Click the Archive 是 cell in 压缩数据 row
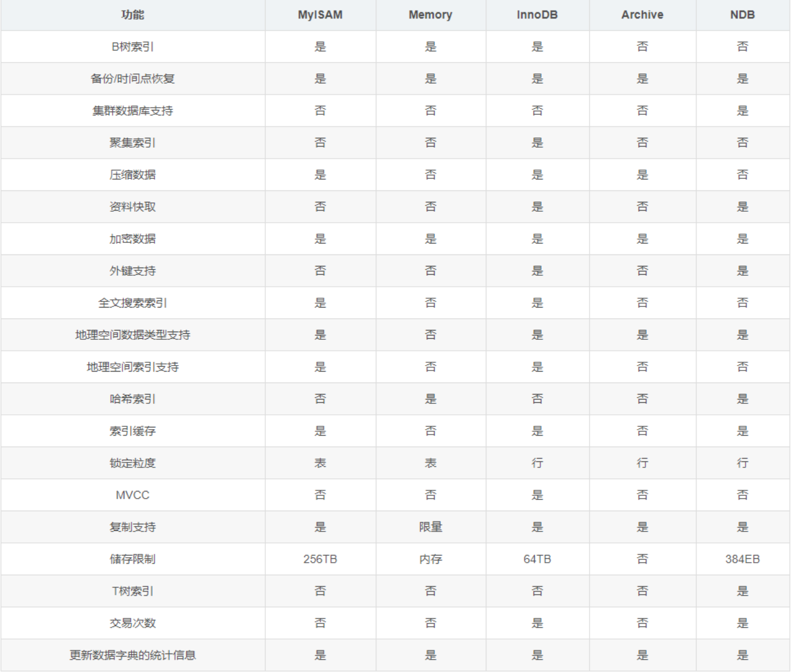Viewport: 793px width, 672px height. (x=642, y=175)
